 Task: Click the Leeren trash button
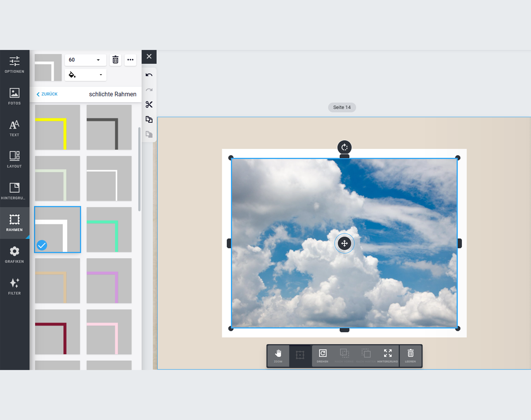point(410,356)
